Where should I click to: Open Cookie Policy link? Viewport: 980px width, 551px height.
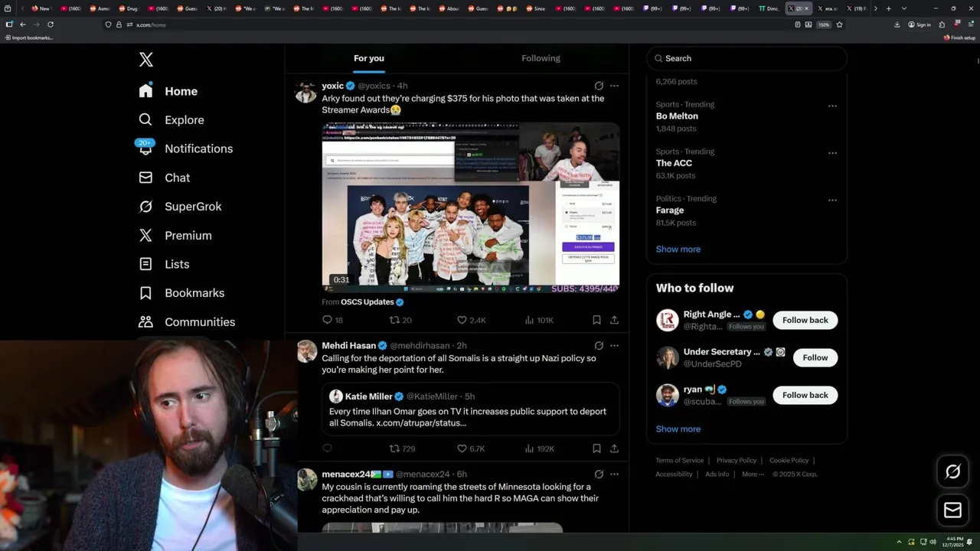[x=789, y=460]
